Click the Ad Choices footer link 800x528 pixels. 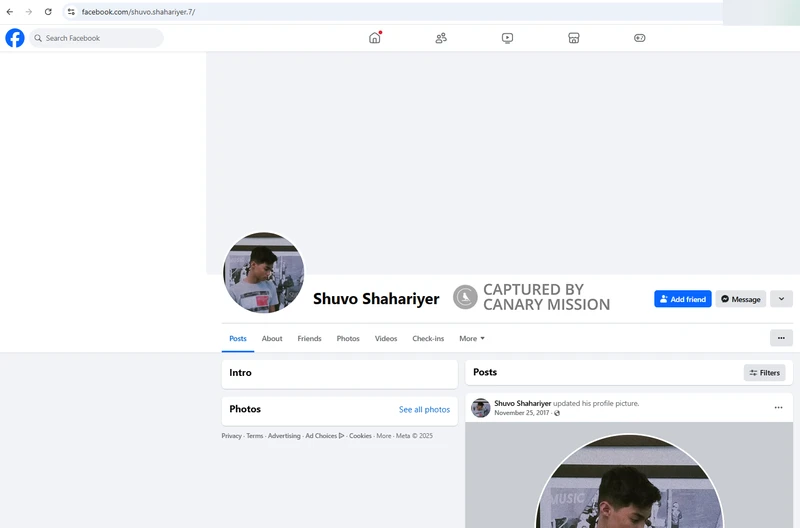pyautogui.click(x=324, y=436)
